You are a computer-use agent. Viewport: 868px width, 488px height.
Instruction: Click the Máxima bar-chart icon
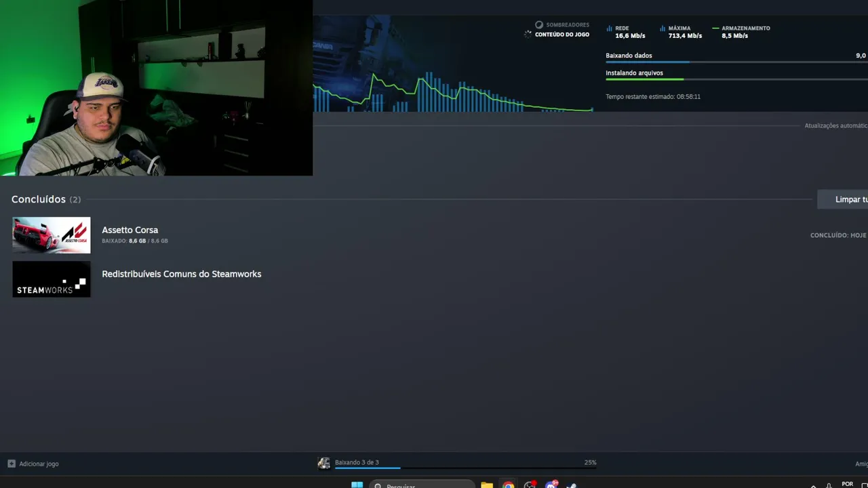click(663, 28)
